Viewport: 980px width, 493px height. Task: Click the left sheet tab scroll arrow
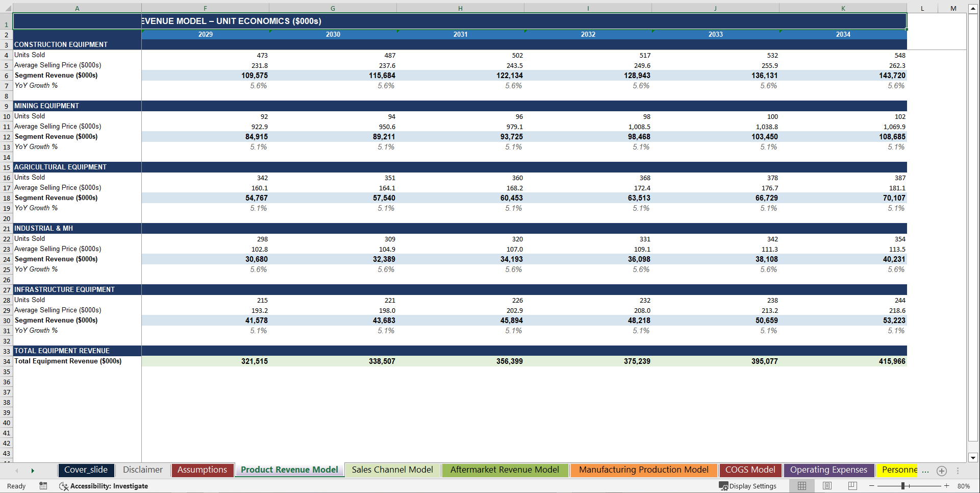click(x=17, y=470)
